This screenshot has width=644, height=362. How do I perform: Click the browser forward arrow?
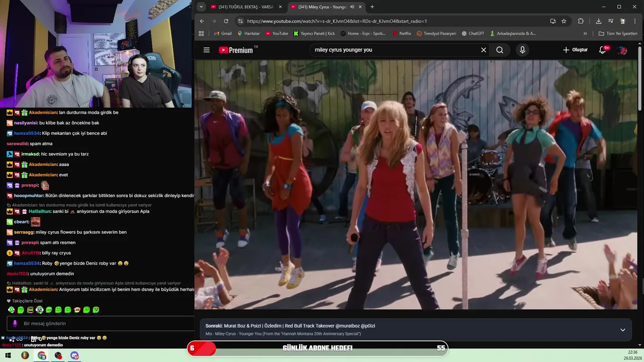pos(214,21)
